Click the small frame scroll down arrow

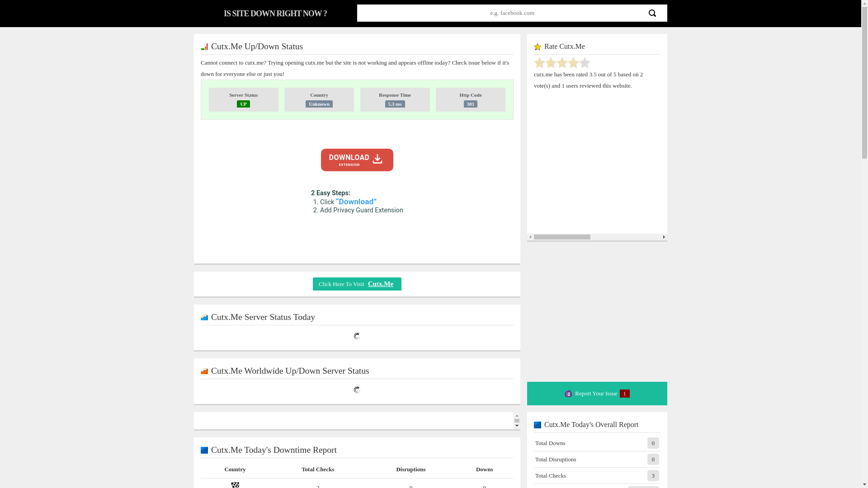click(x=517, y=426)
